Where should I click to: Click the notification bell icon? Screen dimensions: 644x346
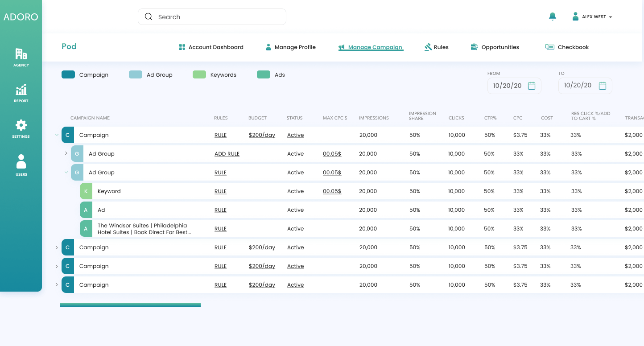click(x=553, y=16)
